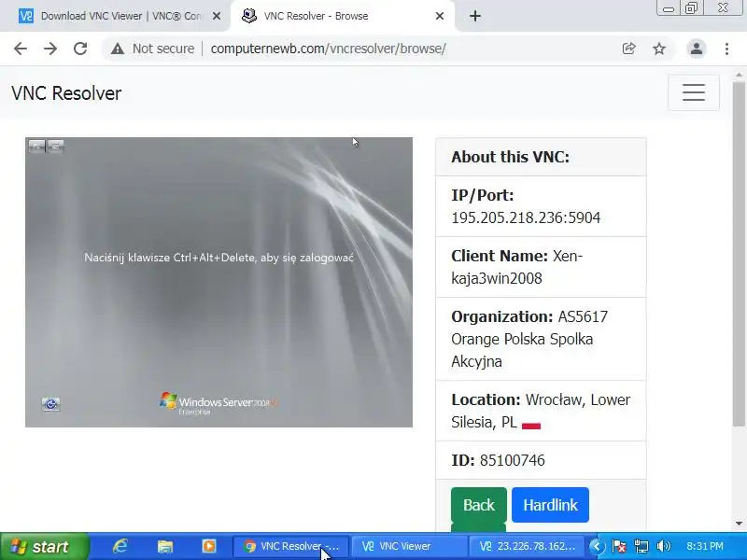This screenshot has width=747, height=560.
Task: Go back with the browser back arrow
Action: pos(21,49)
